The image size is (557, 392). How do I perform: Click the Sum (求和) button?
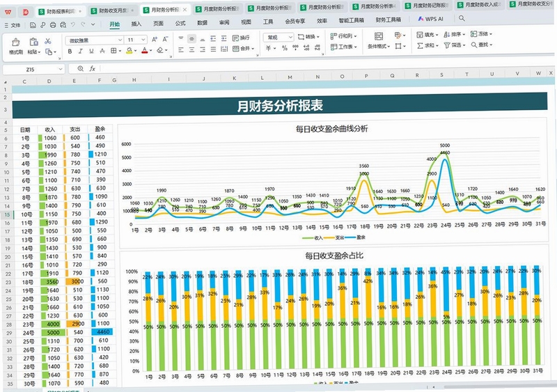pos(427,45)
